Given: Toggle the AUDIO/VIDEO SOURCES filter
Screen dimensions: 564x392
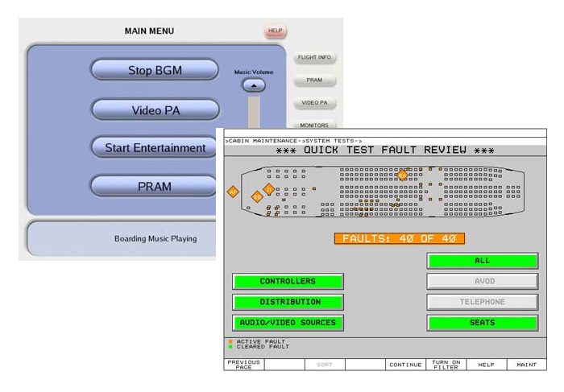Looking at the screenshot, I should (288, 323).
